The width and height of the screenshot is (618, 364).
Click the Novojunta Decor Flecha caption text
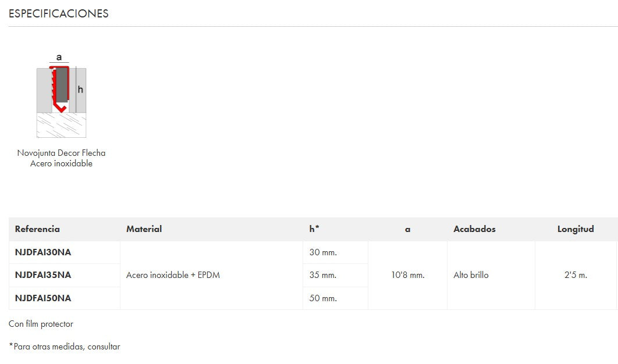pyautogui.click(x=61, y=158)
